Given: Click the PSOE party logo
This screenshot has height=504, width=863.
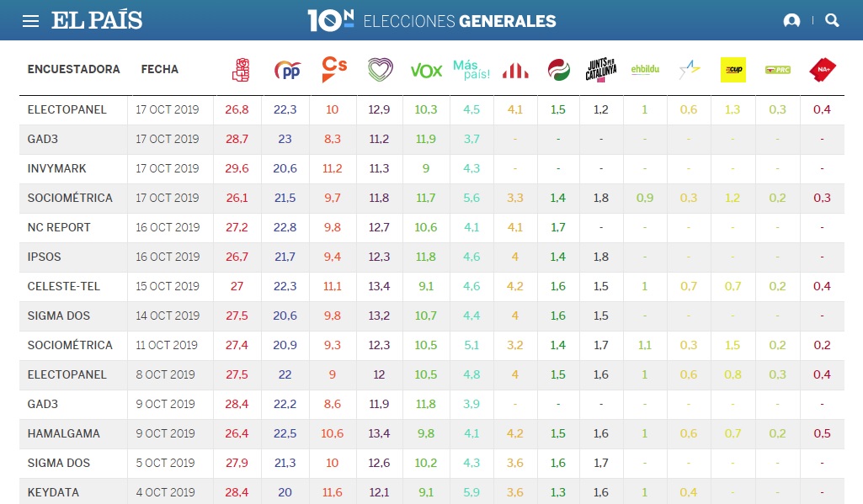Looking at the screenshot, I should [241, 70].
